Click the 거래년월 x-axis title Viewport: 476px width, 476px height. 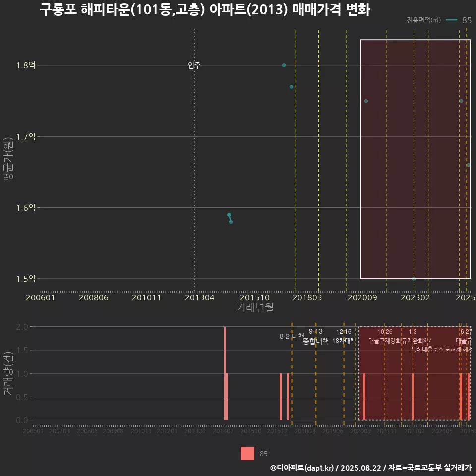[x=255, y=307]
